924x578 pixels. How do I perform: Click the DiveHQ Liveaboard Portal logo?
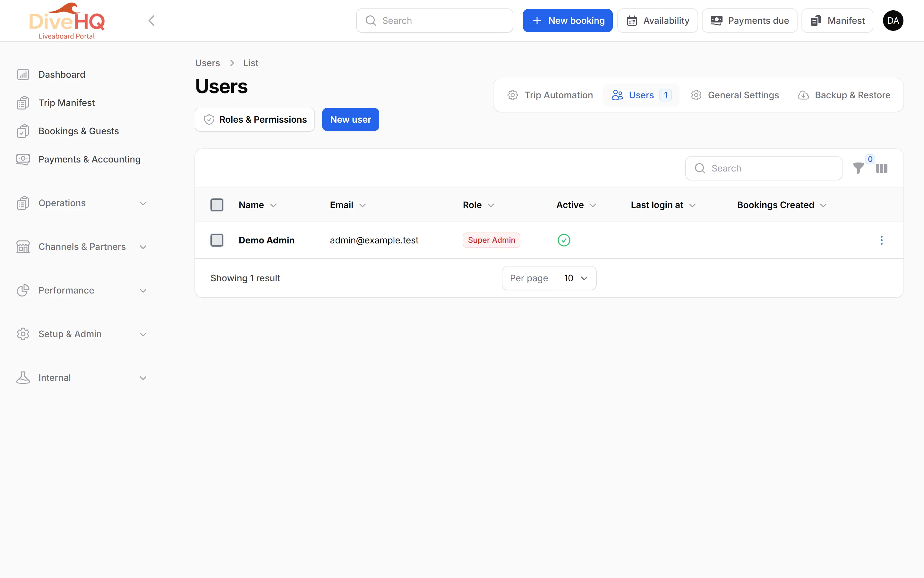67,21
